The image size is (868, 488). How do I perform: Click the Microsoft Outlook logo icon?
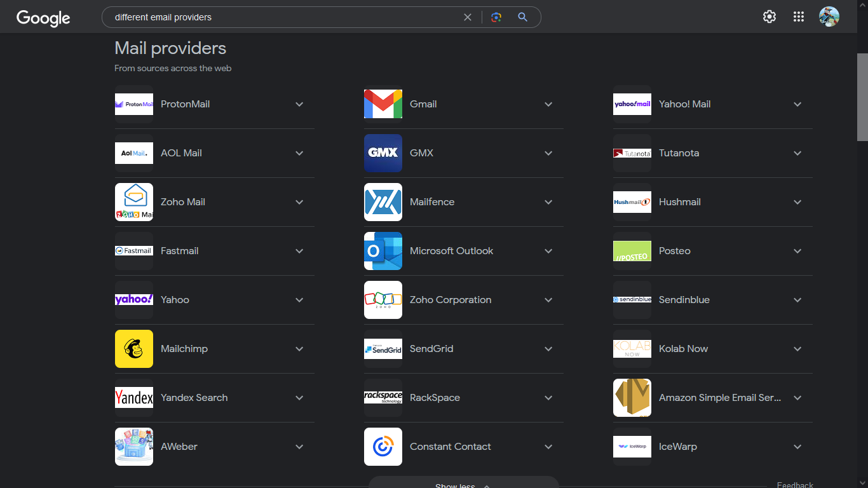[x=383, y=251]
